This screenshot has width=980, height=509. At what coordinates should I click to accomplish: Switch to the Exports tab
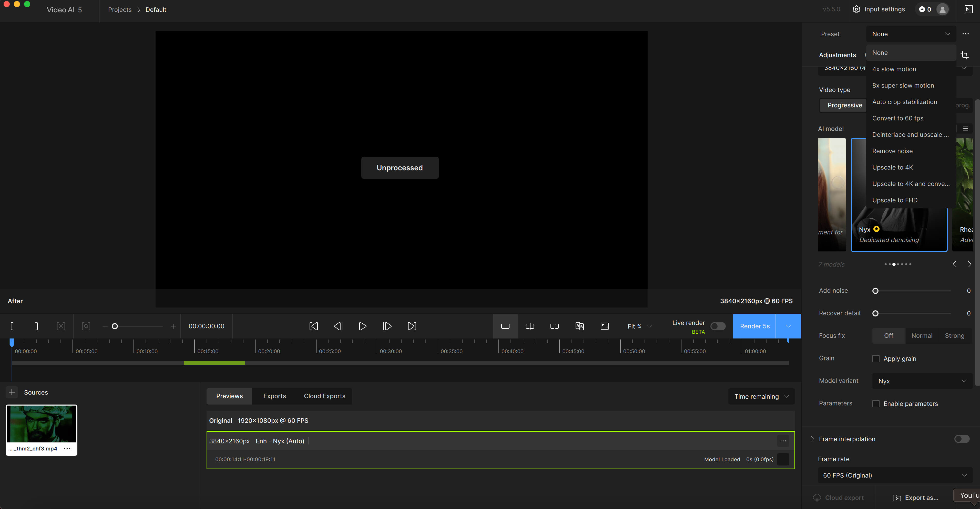pyautogui.click(x=274, y=396)
